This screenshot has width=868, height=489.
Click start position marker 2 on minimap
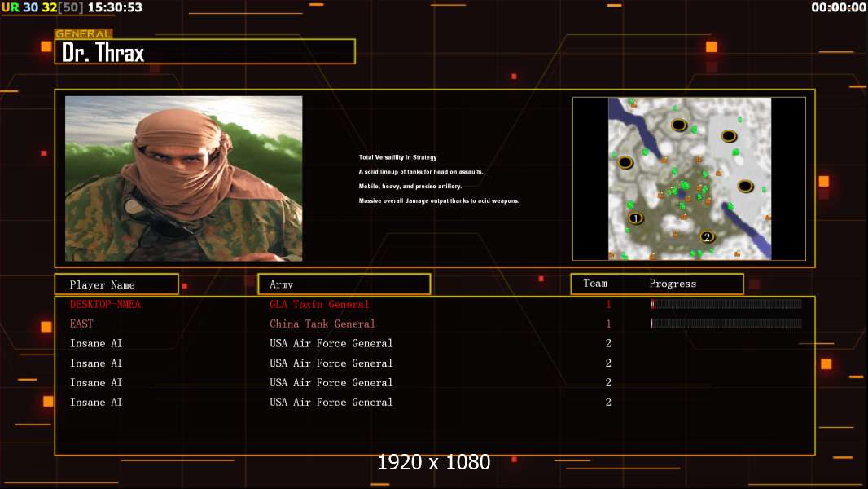[706, 237]
